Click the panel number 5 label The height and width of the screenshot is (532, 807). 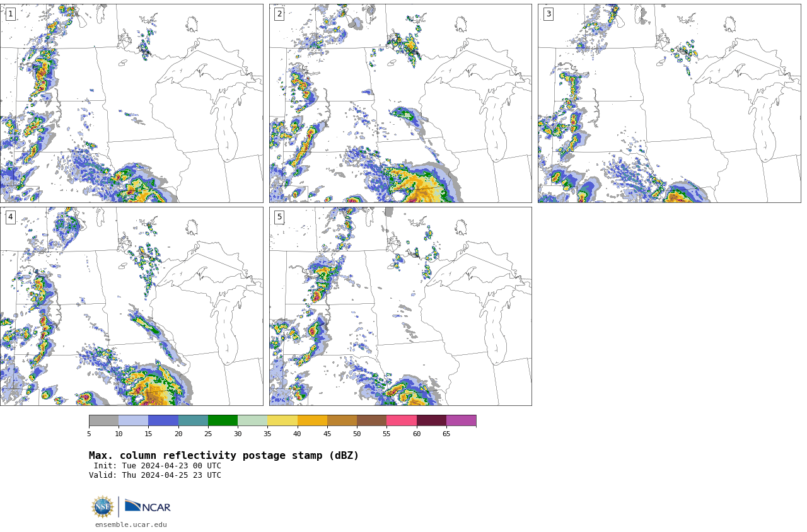(x=279, y=217)
